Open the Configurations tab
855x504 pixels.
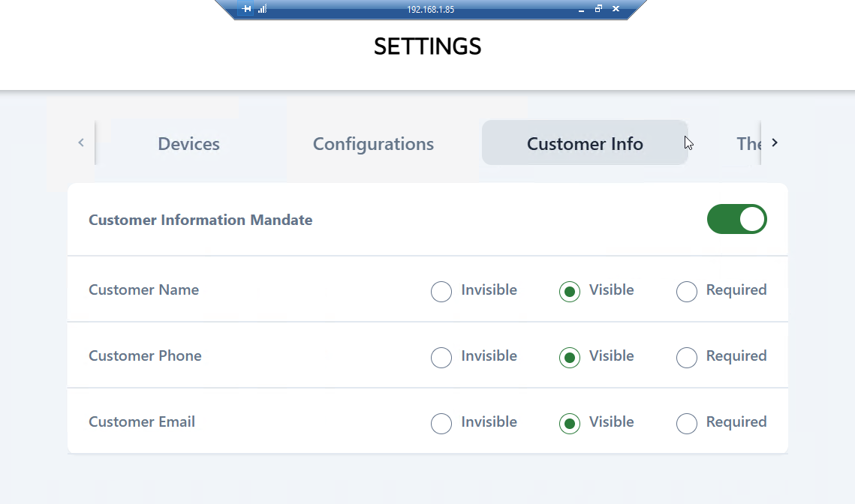click(x=373, y=143)
